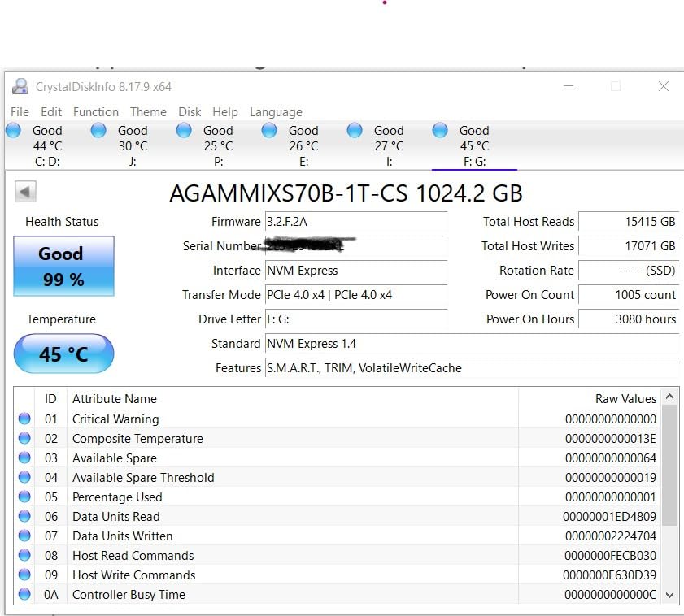The height and width of the screenshot is (616, 684).
Task: Open the Language menu
Action: click(276, 112)
